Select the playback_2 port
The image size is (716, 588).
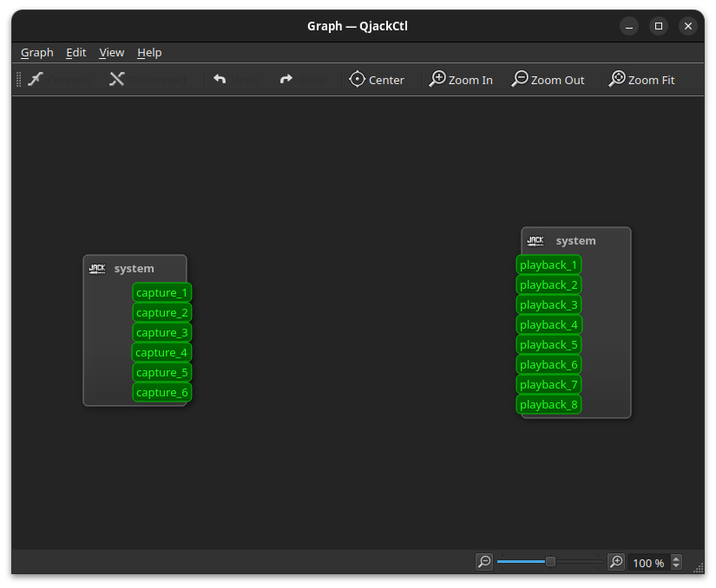coord(548,284)
